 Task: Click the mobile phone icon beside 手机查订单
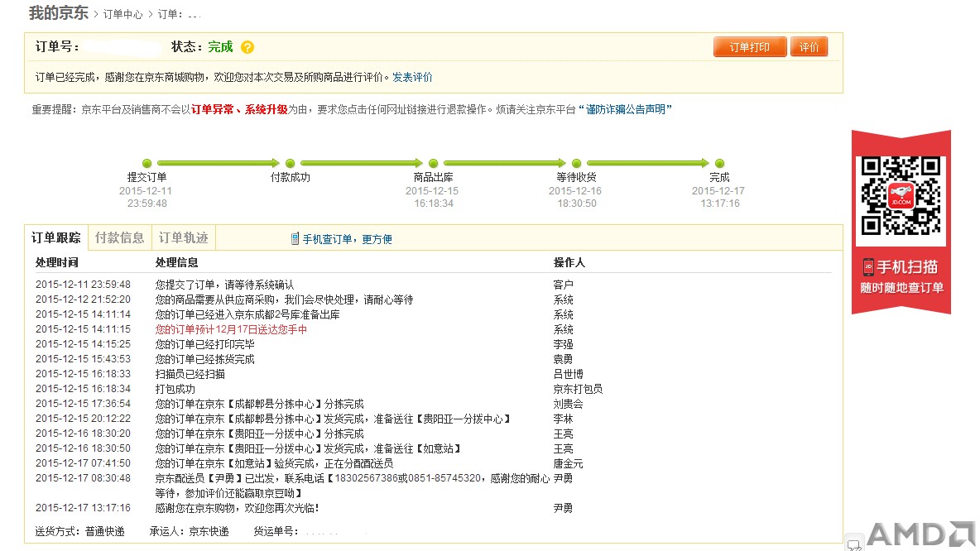pyautogui.click(x=295, y=238)
